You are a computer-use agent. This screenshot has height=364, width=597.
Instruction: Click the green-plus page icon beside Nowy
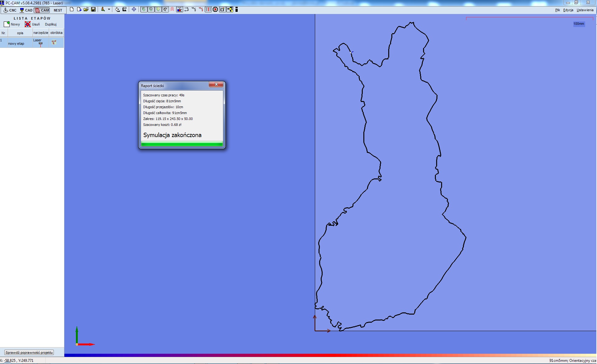click(7, 24)
